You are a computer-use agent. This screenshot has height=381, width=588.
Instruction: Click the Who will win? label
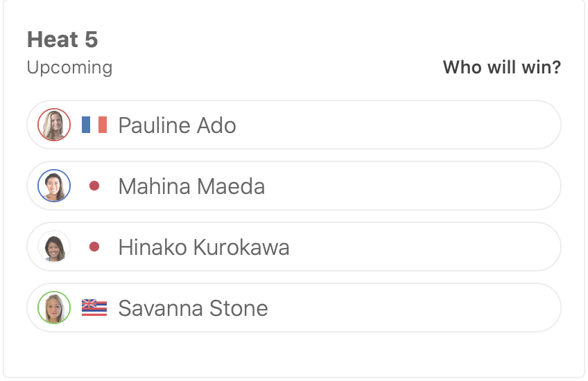click(502, 68)
